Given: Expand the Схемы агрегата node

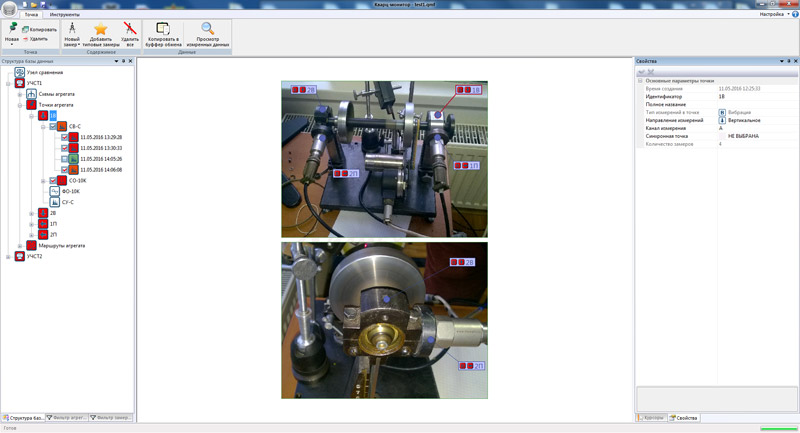Looking at the screenshot, I should 19,94.
